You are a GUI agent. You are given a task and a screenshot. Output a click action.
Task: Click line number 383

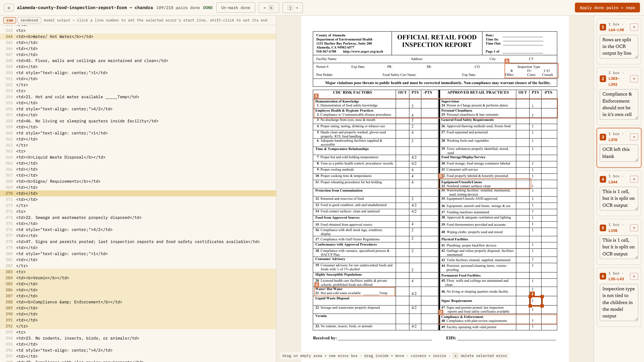pos(9,272)
